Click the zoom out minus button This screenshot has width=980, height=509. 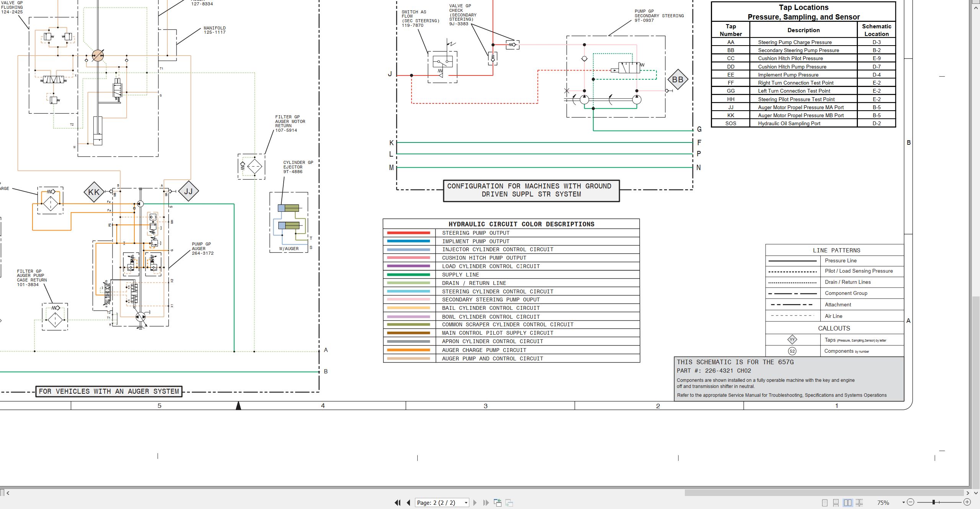coord(911,502)
